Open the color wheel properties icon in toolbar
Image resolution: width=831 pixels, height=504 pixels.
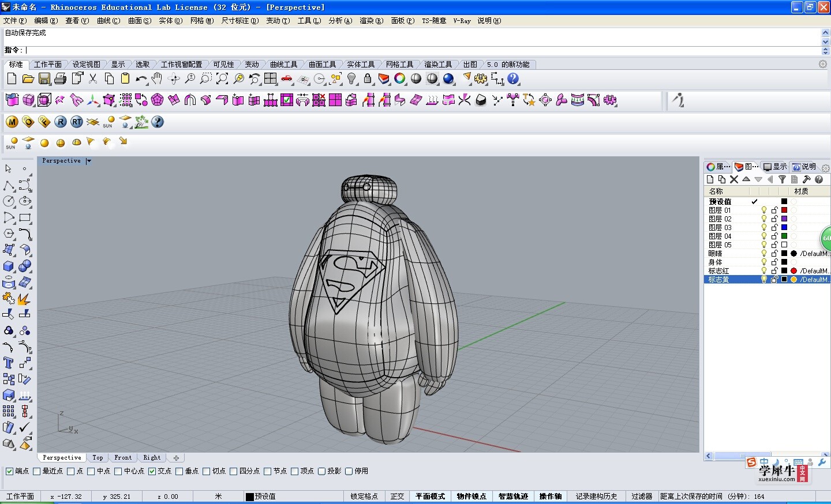[400, 78]
